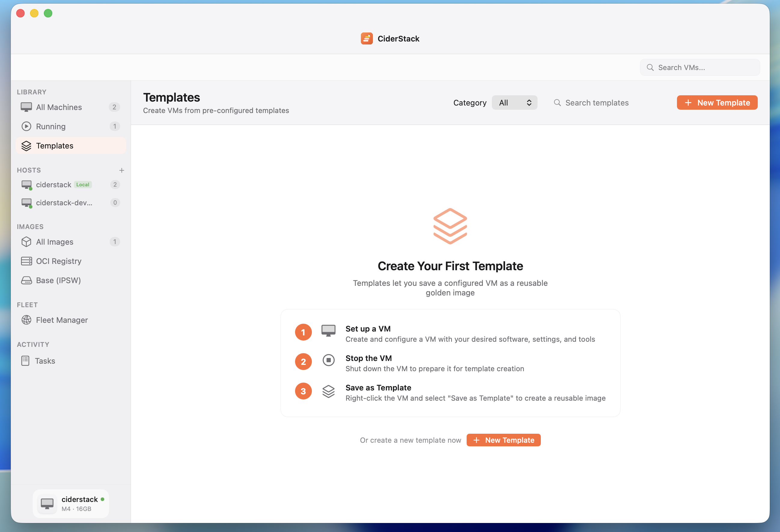Click the Search templates field
780x532 pixels.
597,103
